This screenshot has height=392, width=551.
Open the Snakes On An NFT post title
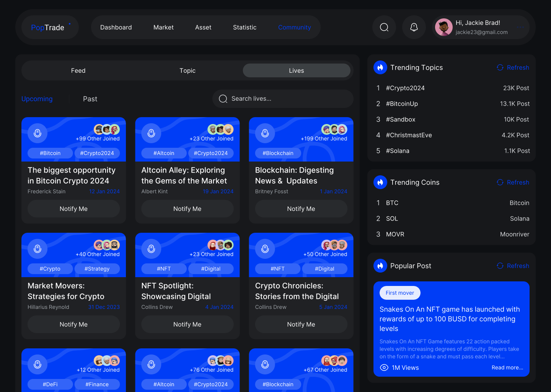tap(450, 319)
